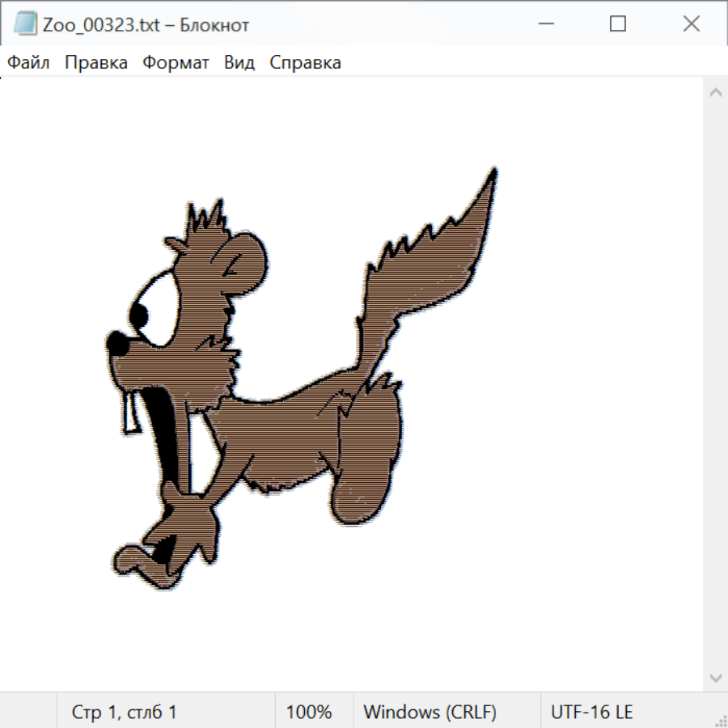Close the Zoo_00323.txt window
728x728 pixels.
691,24
